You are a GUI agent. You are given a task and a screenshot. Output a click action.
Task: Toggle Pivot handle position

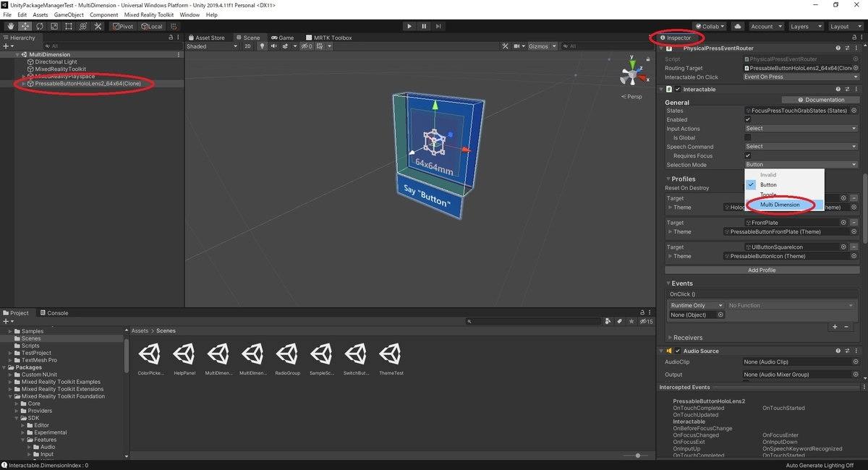[122, 27]
